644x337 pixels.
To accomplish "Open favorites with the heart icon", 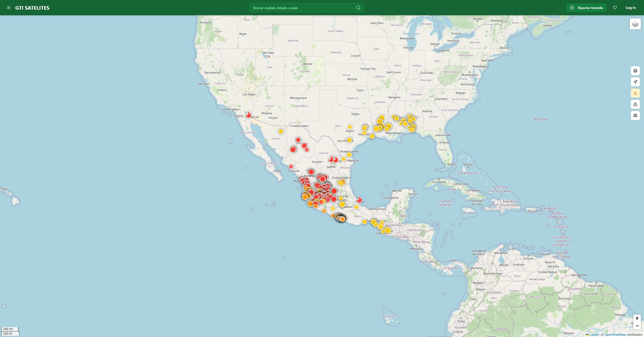I will click(x=615, y=8).
